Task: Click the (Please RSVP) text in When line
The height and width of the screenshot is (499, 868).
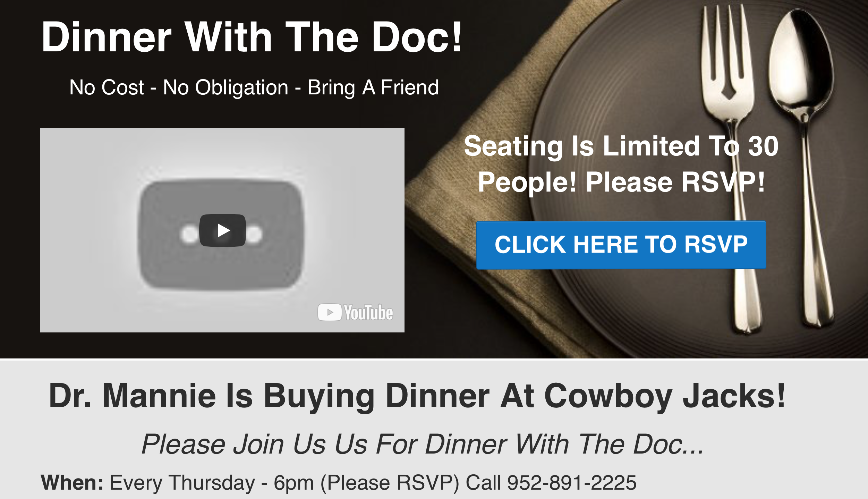Action: (x=390, y=483)
